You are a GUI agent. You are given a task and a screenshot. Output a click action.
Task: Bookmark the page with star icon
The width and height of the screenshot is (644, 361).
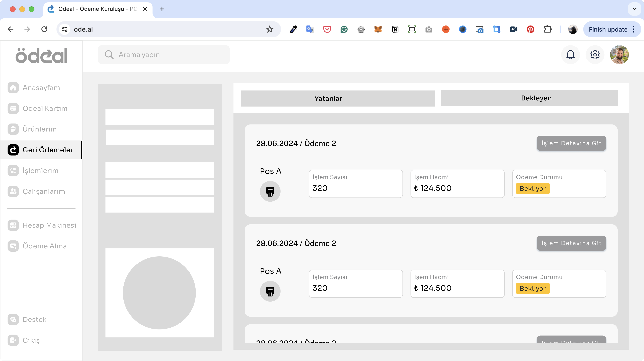click(x=269, y=29)
